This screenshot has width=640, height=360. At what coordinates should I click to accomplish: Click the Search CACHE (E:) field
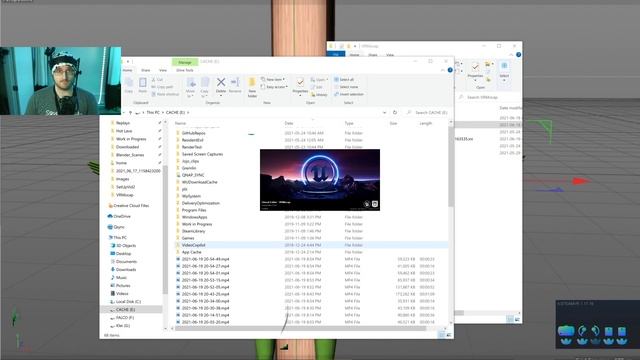427,112
